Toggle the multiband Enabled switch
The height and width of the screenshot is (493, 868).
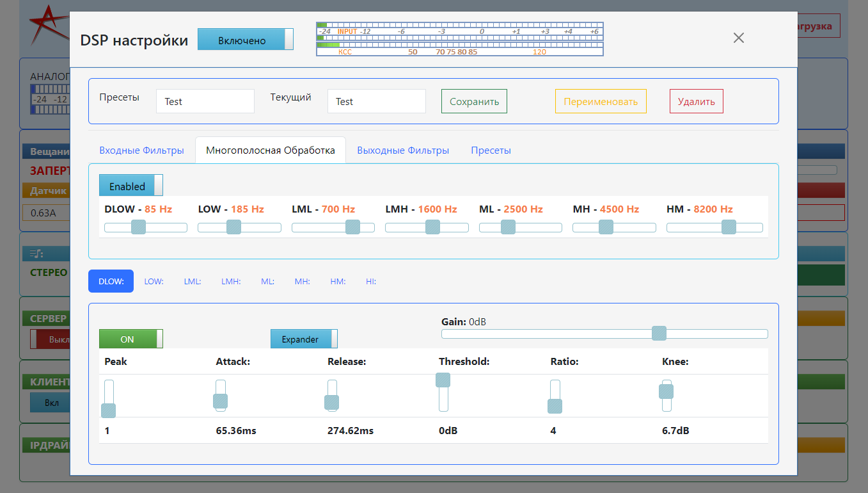(x=131, y=186)
